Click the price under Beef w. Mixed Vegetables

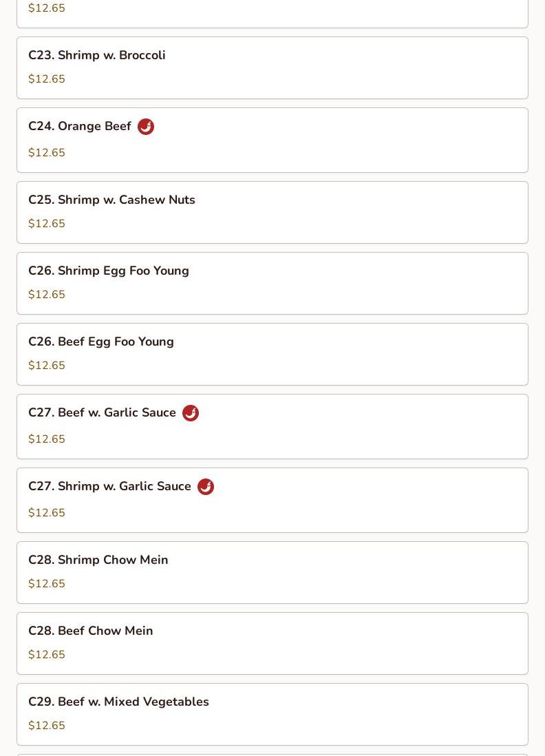(47, 726)
